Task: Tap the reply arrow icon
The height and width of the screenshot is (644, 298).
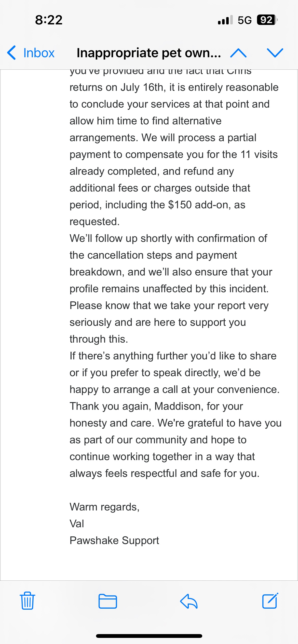Action: pyautogui.click(x=189, y=601)
